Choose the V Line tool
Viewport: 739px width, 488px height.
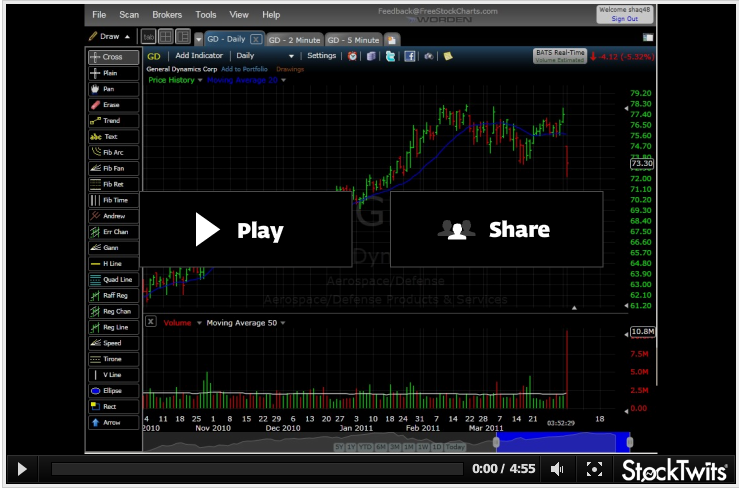[113, 375]
